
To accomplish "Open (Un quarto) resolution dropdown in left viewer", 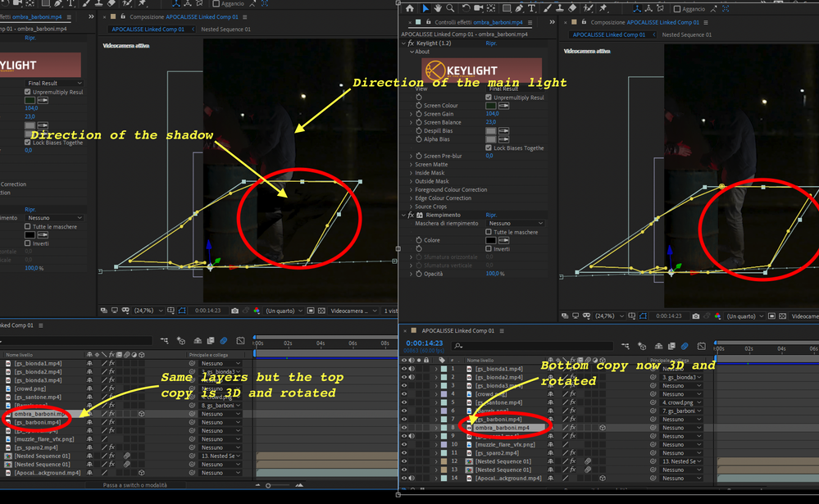I will [284, 311].
